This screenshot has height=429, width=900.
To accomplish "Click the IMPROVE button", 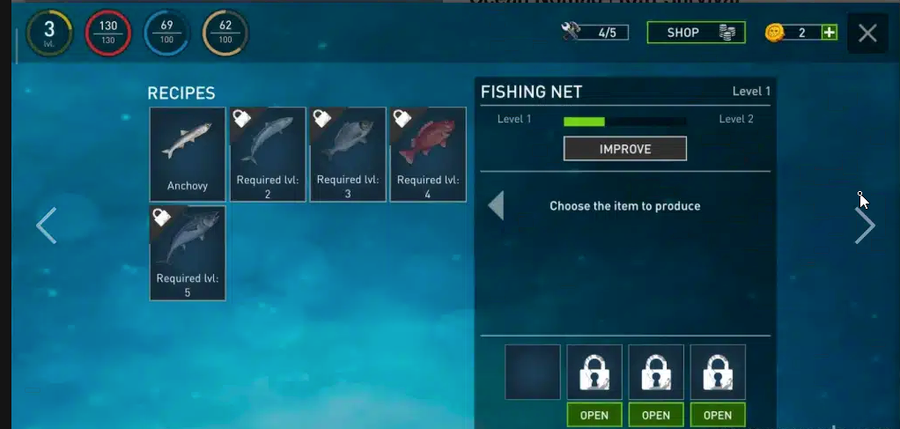I will (x=625, y=149).
